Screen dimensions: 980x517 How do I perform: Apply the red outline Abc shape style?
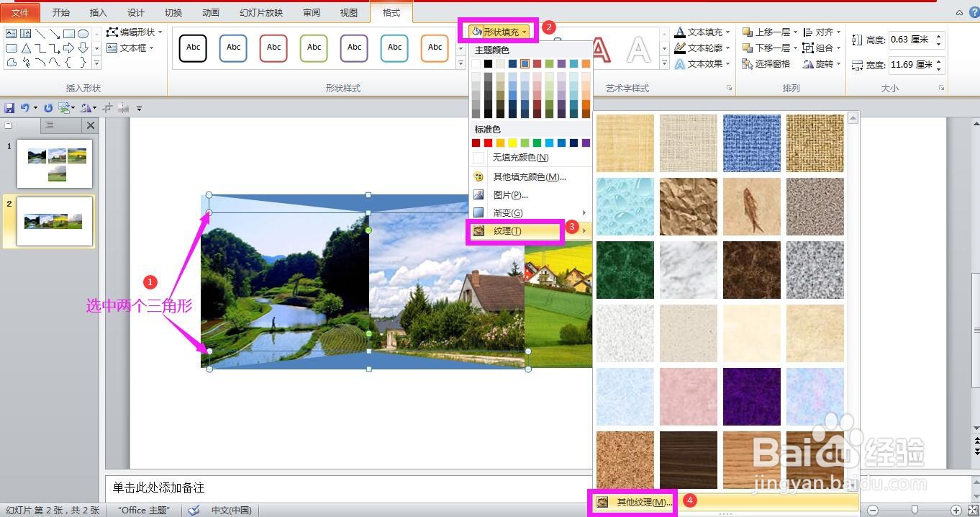[x=273, y=48]
